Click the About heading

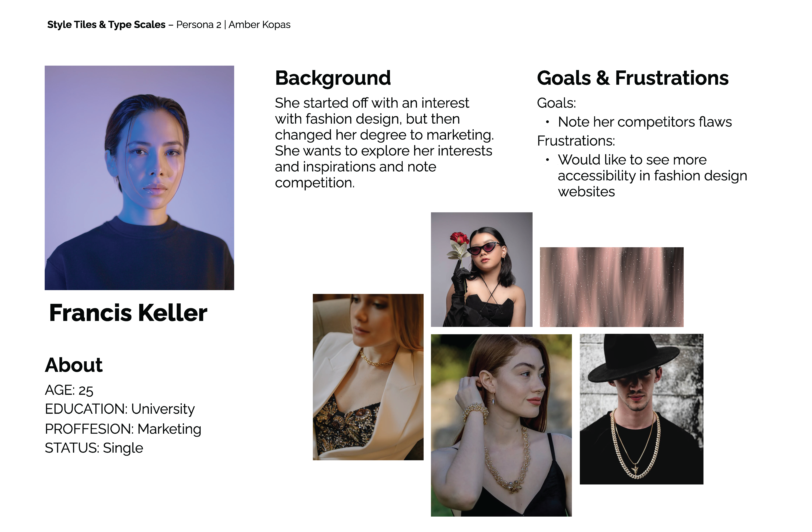coord(74,365)
